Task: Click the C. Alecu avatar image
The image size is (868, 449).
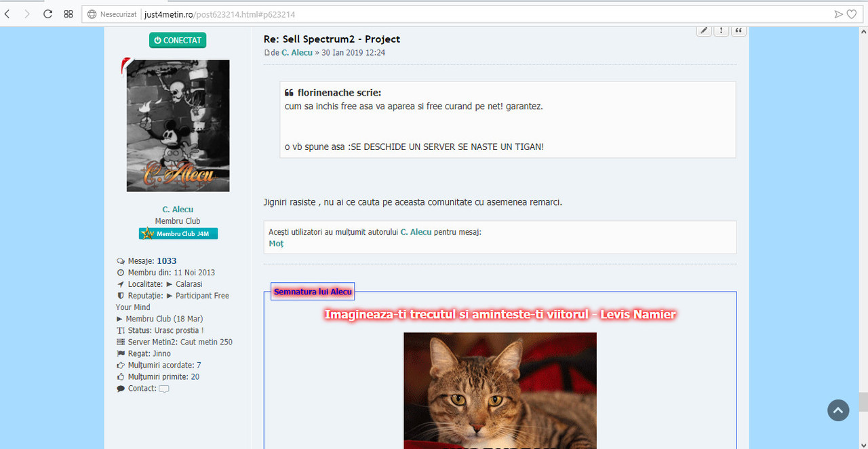Action: coord(178,125)
